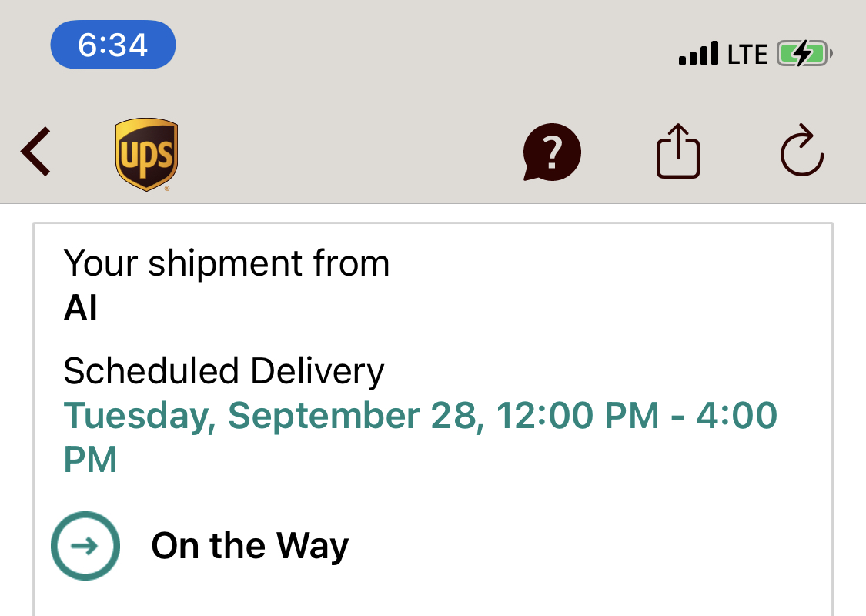Select the shipper name AI
The height and width of the screenshot is (616, 866).
81,308
